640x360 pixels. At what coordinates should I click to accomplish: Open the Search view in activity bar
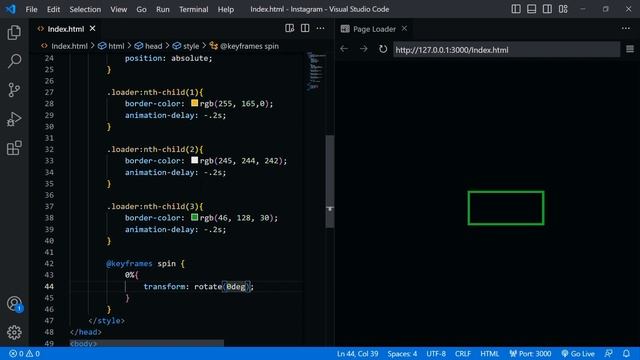[x=14, y=61]
